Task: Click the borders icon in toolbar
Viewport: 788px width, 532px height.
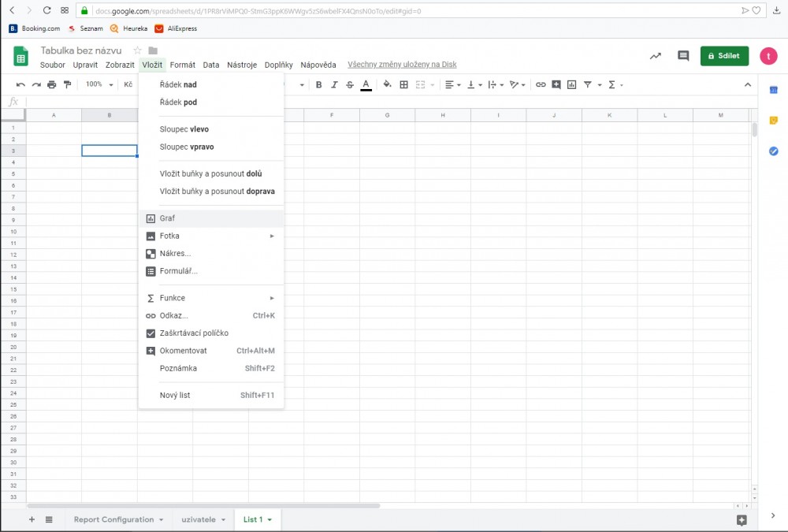Action: pyautogui.click(x=404, y=84)
